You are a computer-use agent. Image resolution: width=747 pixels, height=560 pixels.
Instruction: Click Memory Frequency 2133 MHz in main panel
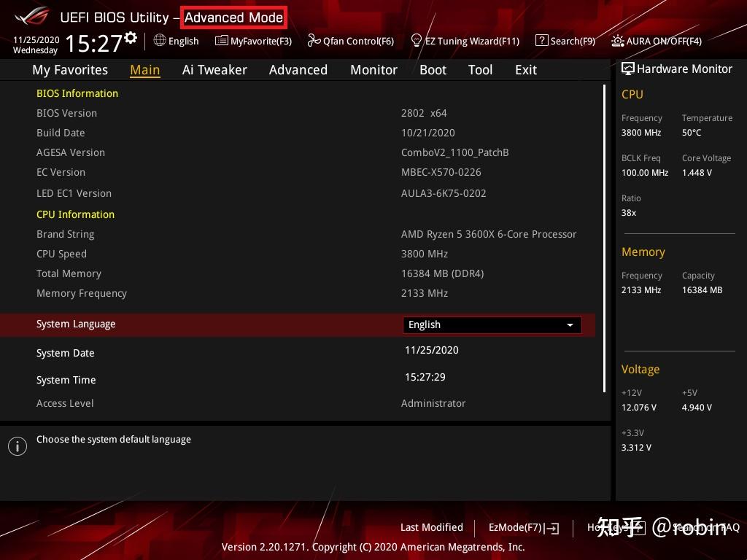(x=425, y=293)
